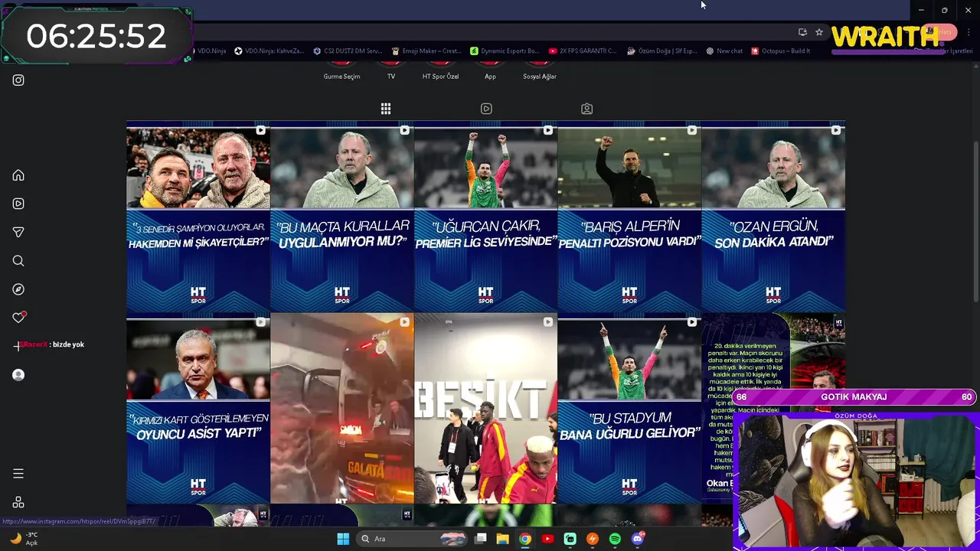
Task: Open File Explorer from taskbar
Action: tap(503, 539)
